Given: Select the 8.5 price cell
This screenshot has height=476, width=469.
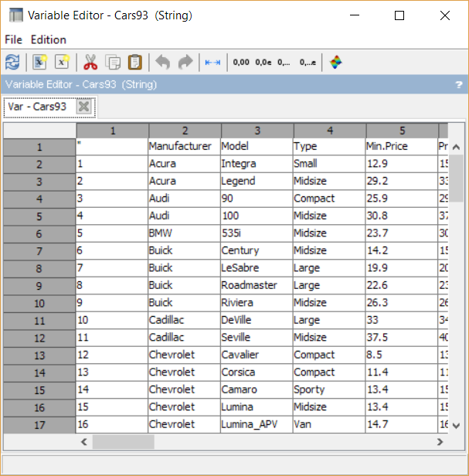Looking at the screenshot, I should (x=401, y=355).
